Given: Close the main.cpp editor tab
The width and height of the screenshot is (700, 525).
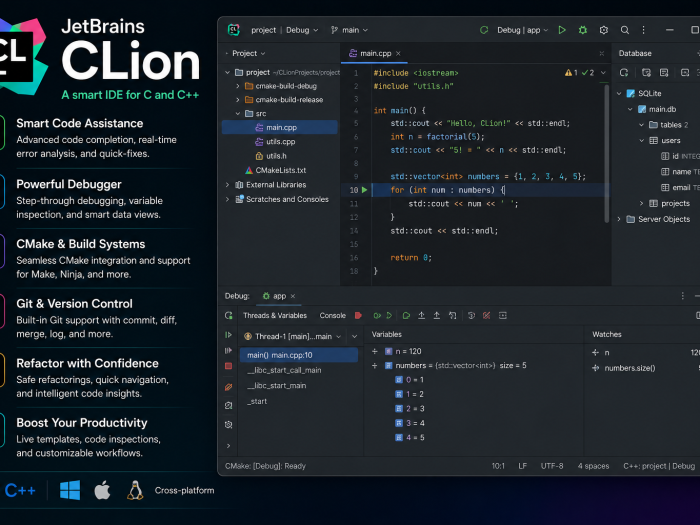Looking at the screenshot, I should click(x=398, y=54).
